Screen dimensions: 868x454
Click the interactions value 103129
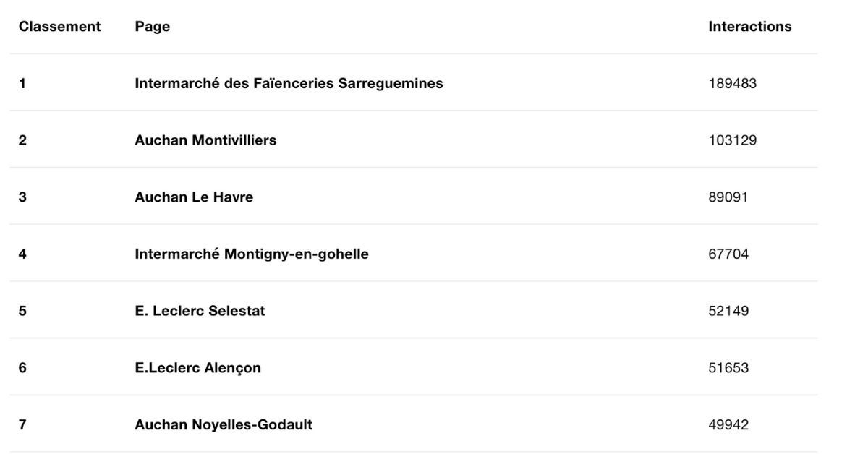pyautogui.click(x=732, y=140)
